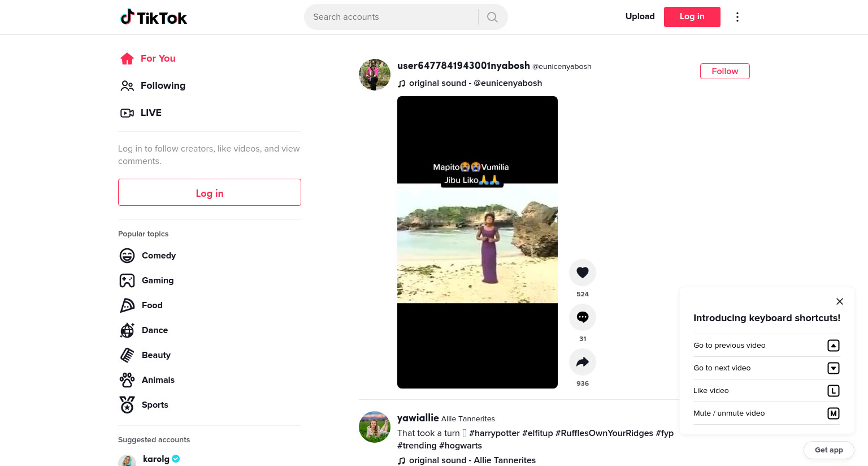Click the outlined Log in button in sidebar
The width and height of the screenshot is (868, 466).
(210, 192)
